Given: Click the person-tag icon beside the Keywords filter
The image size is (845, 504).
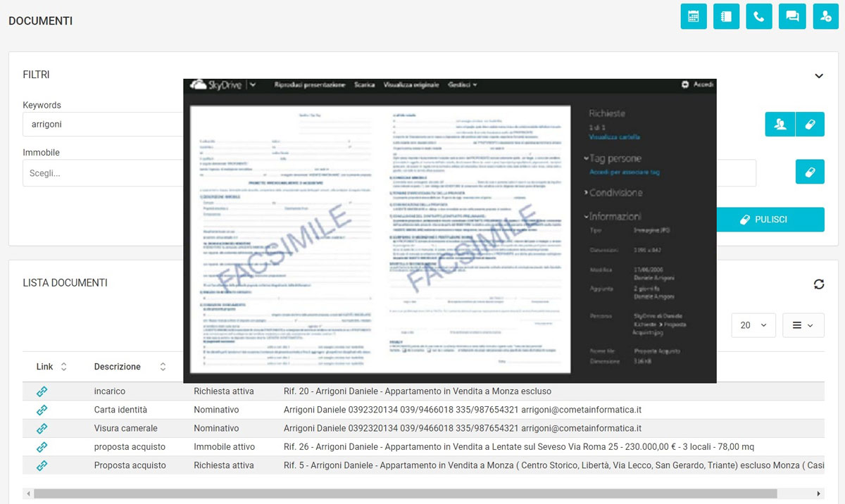Looking at the screenshot, I should (779, 124).
